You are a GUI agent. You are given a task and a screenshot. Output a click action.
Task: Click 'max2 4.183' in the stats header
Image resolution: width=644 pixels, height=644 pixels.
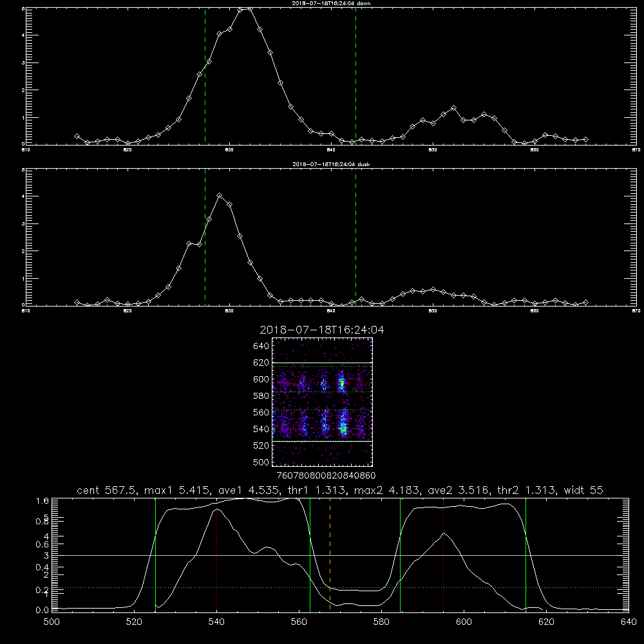tap(387, 490)
